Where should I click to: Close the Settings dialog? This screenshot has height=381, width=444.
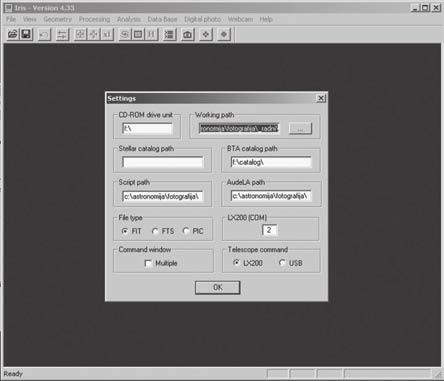(321, 98)
